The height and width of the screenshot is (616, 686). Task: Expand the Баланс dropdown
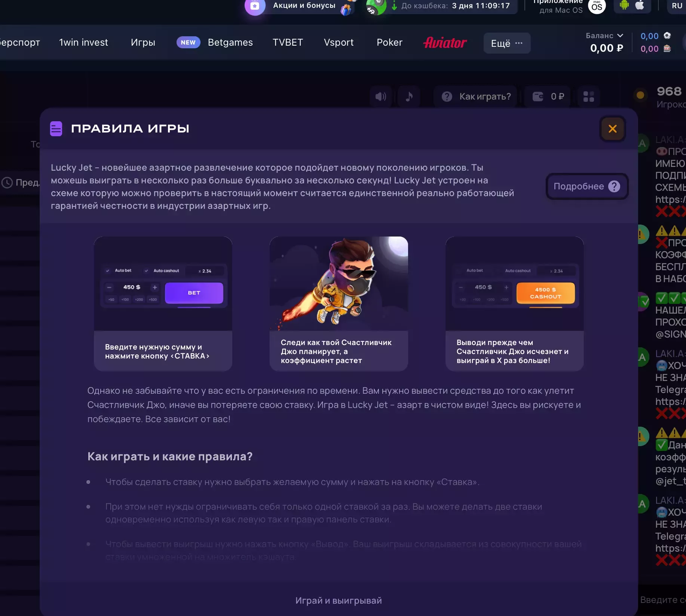point(604,36)
